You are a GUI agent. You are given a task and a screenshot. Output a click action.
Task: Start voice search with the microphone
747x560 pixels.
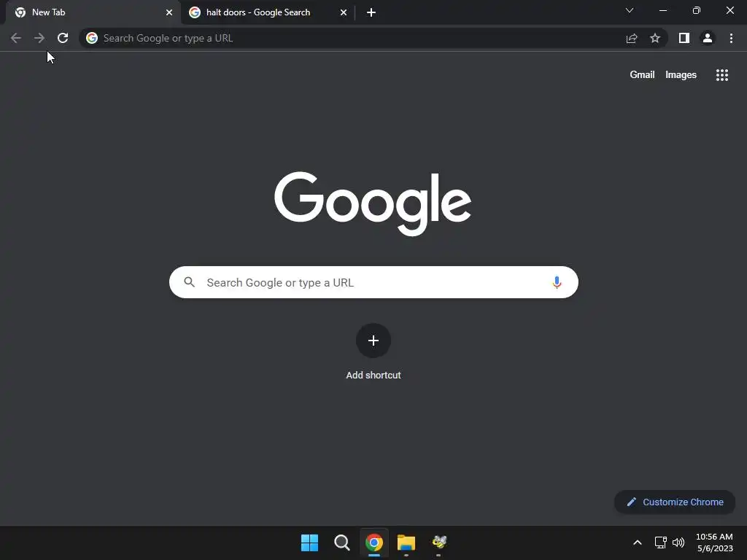coord(557,282)
